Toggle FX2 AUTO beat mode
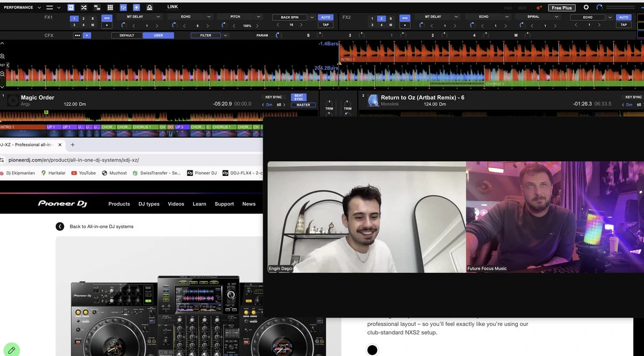Viewport: 644px width, 356px height. 624,17
